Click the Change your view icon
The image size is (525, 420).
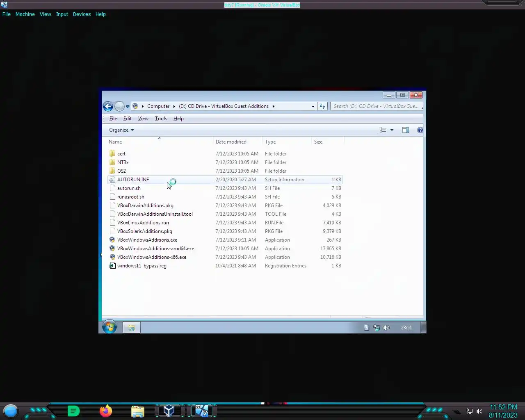383,130
